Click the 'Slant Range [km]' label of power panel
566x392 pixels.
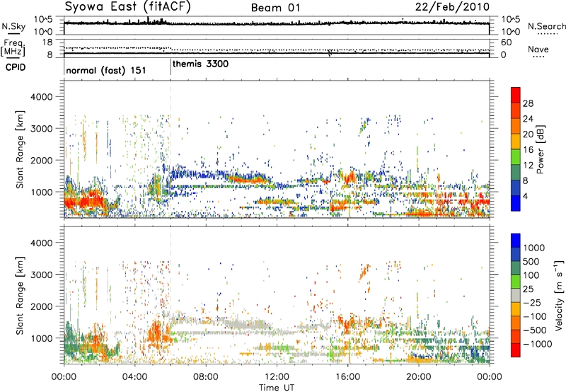pos(20,149)
